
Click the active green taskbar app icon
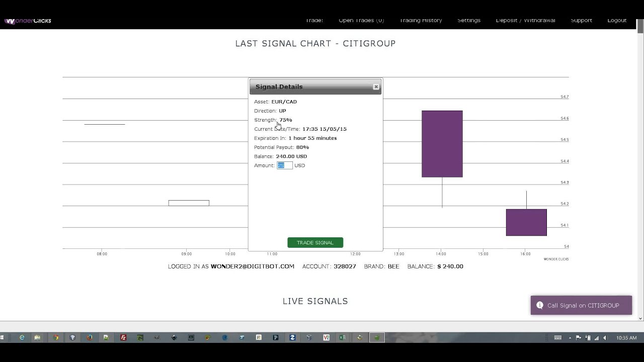point(377,338)
